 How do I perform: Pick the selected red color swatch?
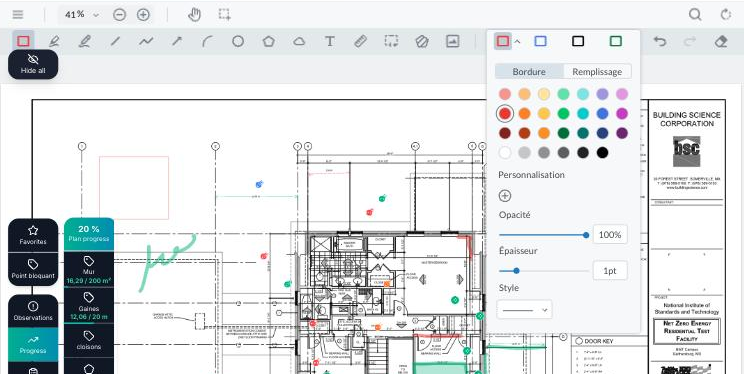505,113
